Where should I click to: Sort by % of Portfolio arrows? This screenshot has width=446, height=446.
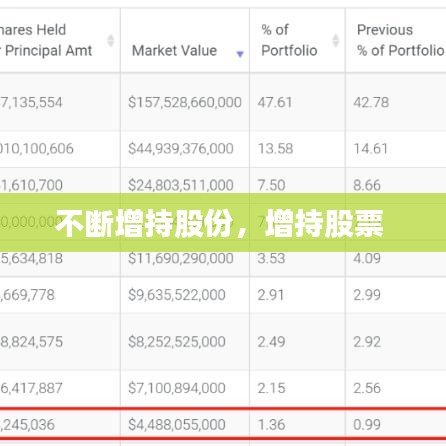[x=336, y=40]
